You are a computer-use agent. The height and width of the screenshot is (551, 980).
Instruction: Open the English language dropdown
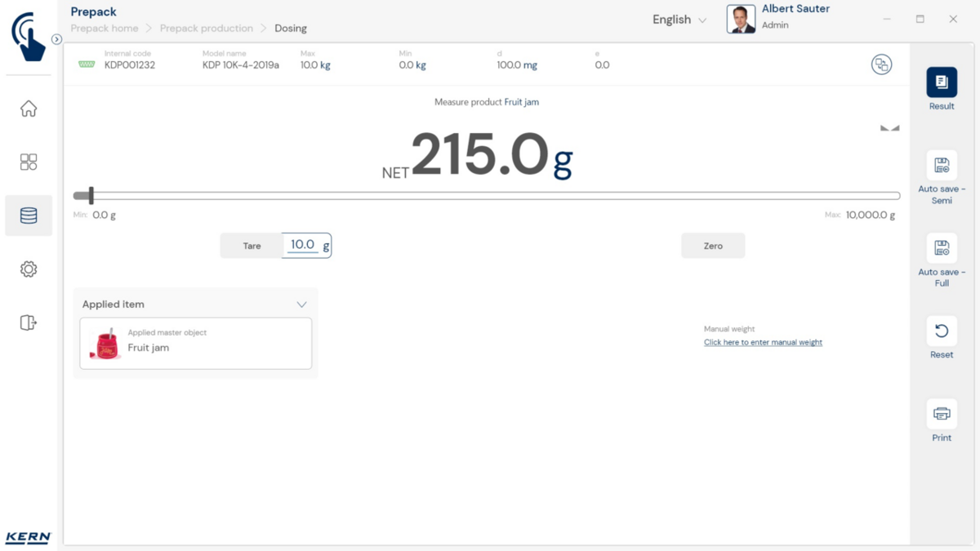(679, 20)
